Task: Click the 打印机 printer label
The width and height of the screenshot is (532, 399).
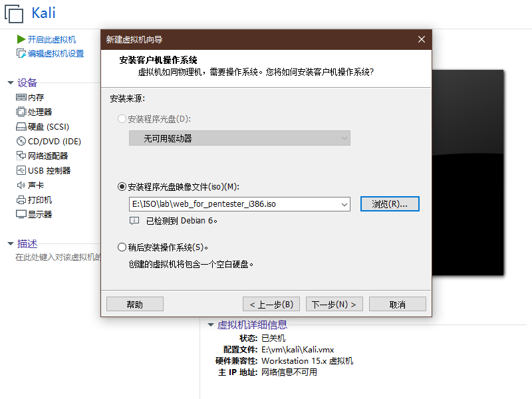Action: point(40,200)
